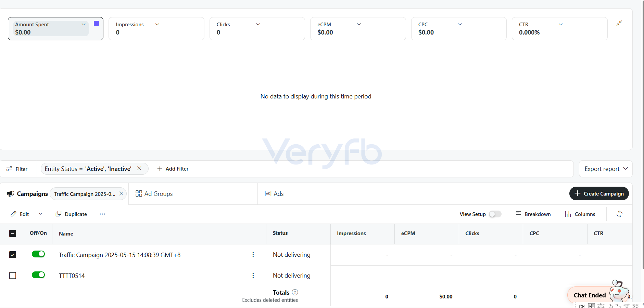Toggle the View Setup switch
Screen dimensions: 644x308
pyautogui.click(x=495, y=214)
